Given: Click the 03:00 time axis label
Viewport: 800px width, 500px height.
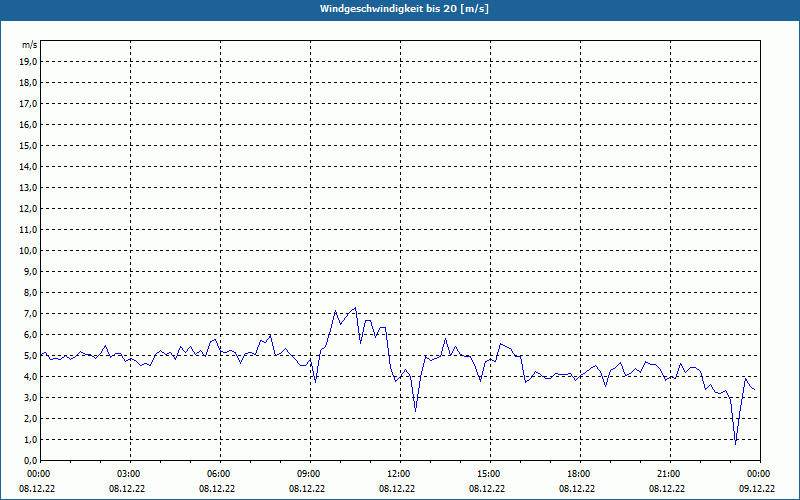Looking at the screenshot, I should (131, 474).
